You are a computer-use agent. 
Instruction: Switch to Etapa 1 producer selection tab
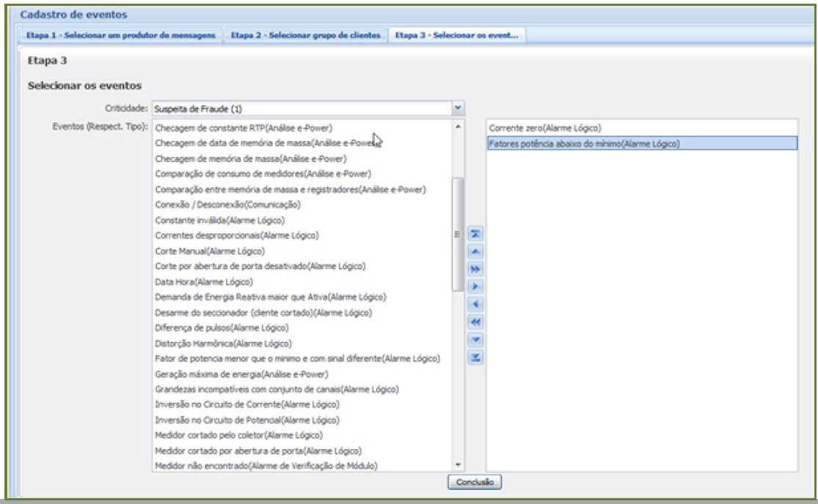point(122,36)
